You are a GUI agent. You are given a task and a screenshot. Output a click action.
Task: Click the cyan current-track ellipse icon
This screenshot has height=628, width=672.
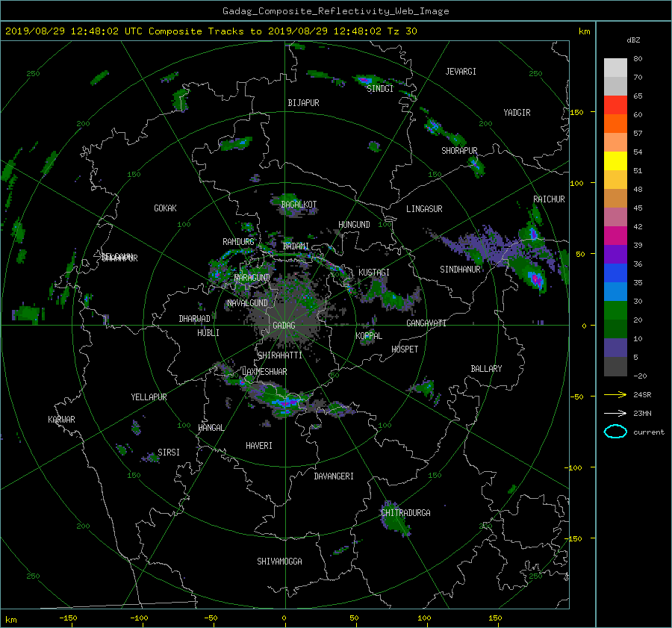pos(615,432)
